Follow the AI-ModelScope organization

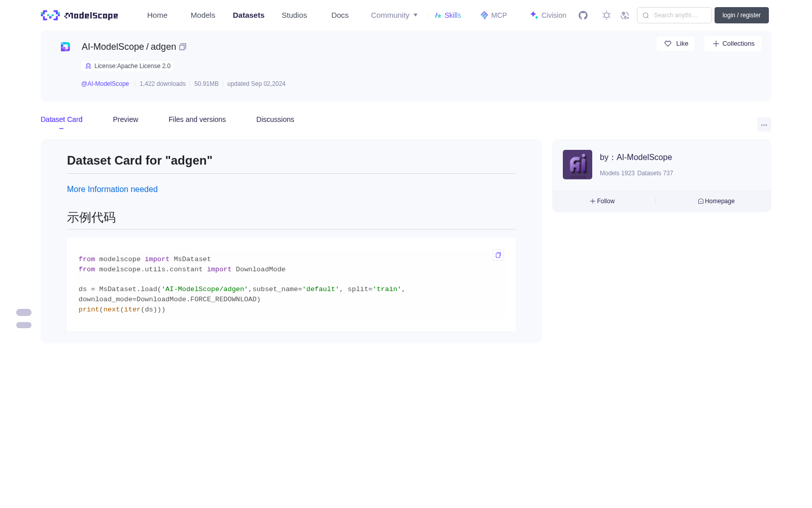[x=602, y=201]
